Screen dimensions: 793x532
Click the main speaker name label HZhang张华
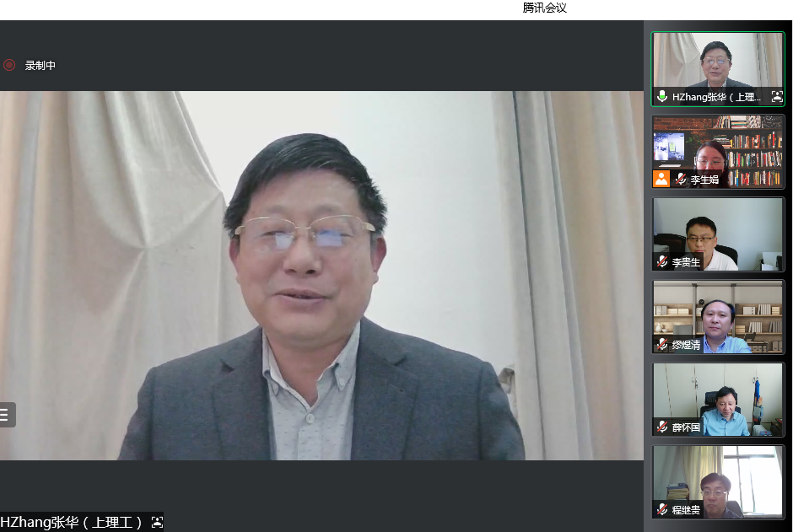(71, 523)
